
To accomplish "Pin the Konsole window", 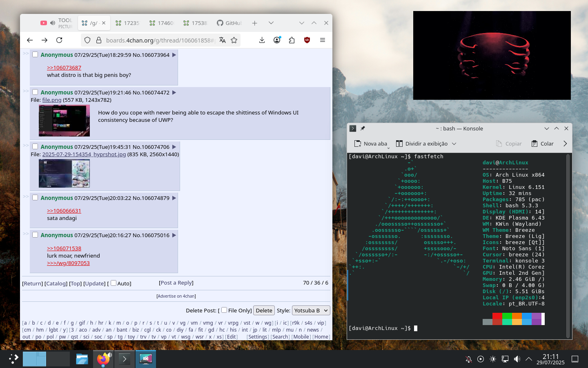I will (363, 128).
